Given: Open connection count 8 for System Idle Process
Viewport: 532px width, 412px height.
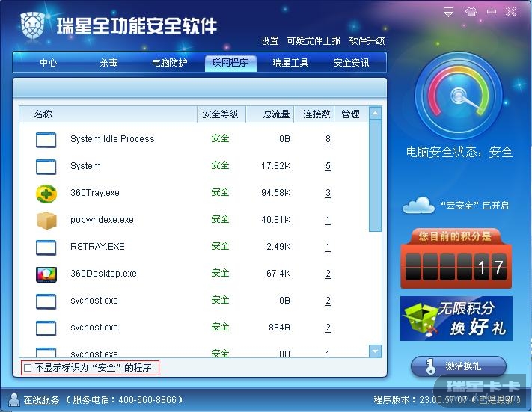Looking at the screenshot, I should click(x=328, y=139).
